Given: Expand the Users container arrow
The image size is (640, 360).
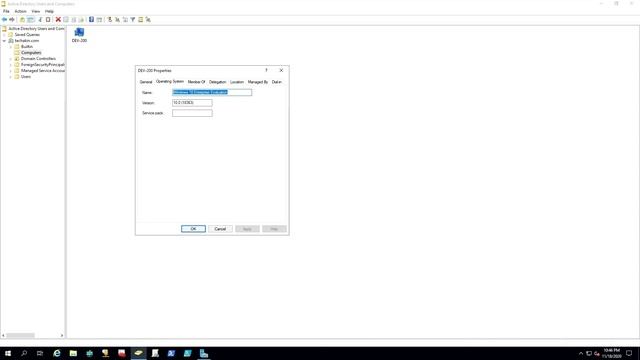Looking at the screenshot, I should [x=11, y=77].
